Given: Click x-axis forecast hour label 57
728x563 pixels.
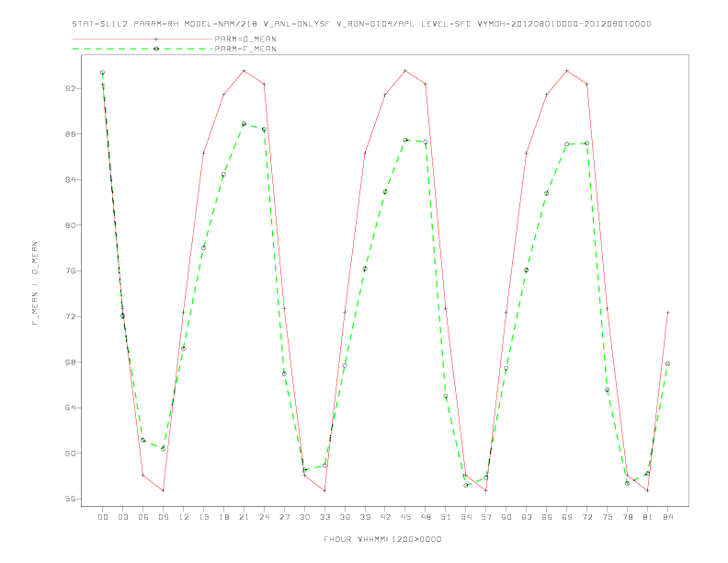Looking at the screenshot, I should pyautogui.click(x=486, y=517).
